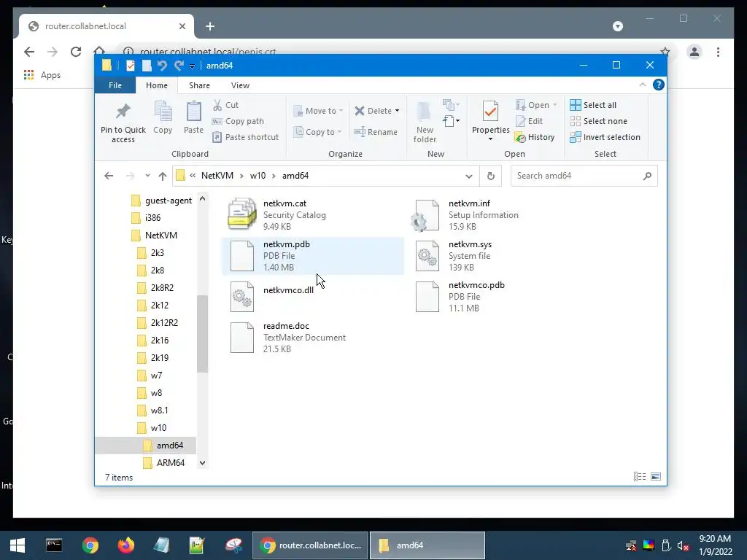747x560 pixels.
Task: Open the Copy to dropdown
Action: (318, 132)
